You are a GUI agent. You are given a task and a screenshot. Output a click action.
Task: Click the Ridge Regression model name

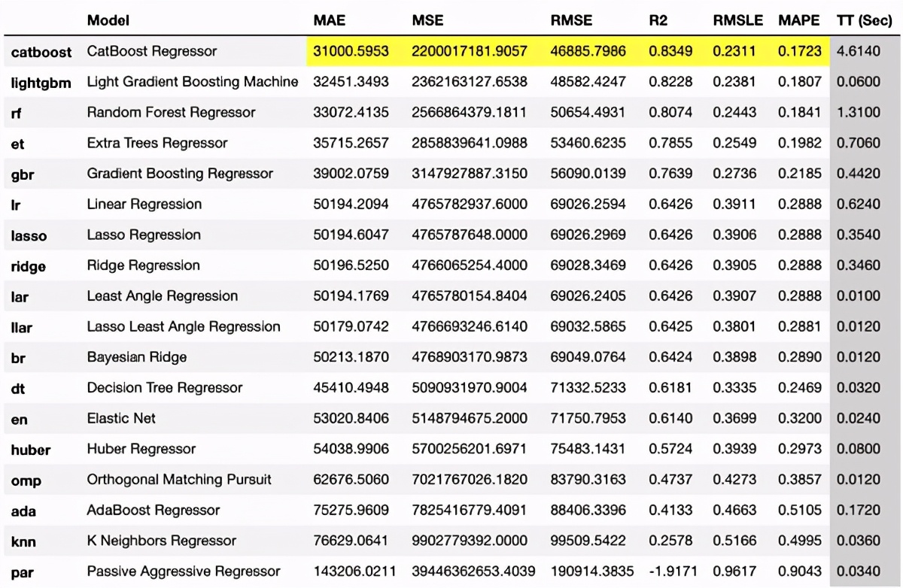tap(144, 265)
